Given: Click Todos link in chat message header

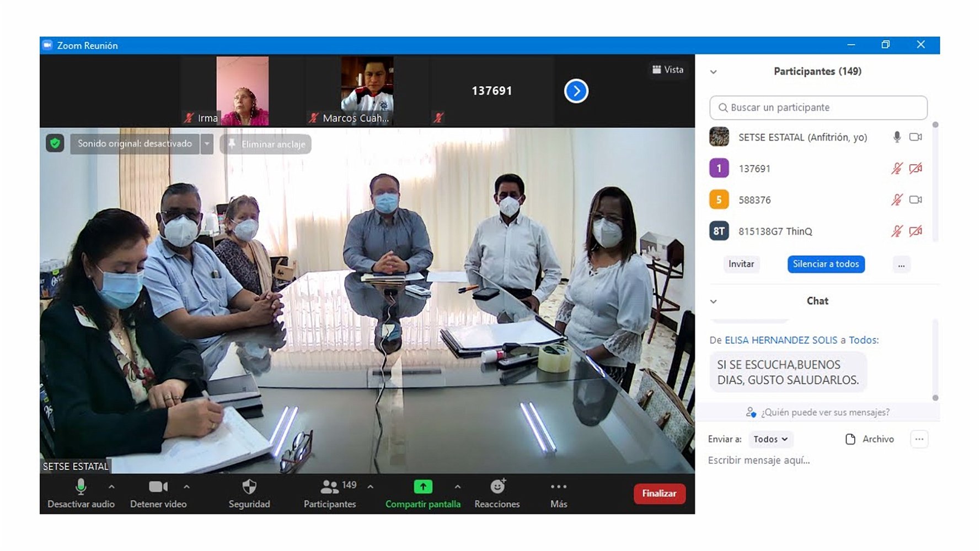Looking at the screenshot, I should [863, 340].
